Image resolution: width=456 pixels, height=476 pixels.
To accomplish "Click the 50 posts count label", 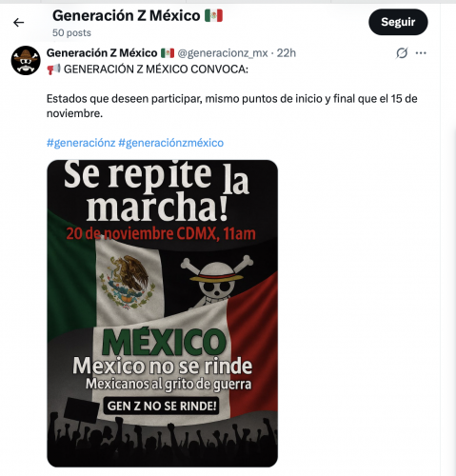I will click(71, 32).
